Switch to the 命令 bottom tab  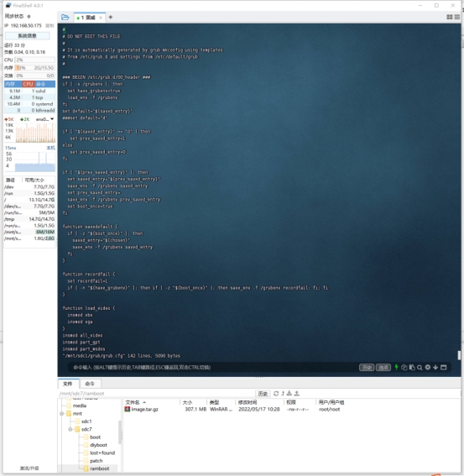tap(90, 384)
